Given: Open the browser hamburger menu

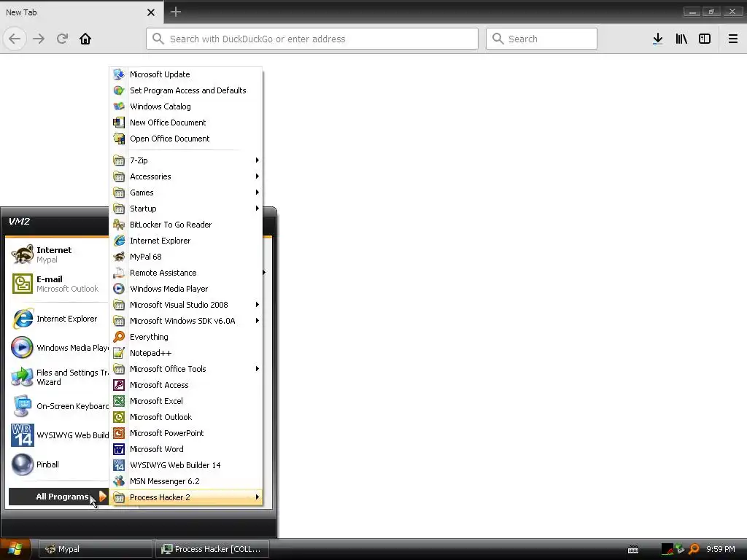Looking at the screenshot, I should [733, 39].
